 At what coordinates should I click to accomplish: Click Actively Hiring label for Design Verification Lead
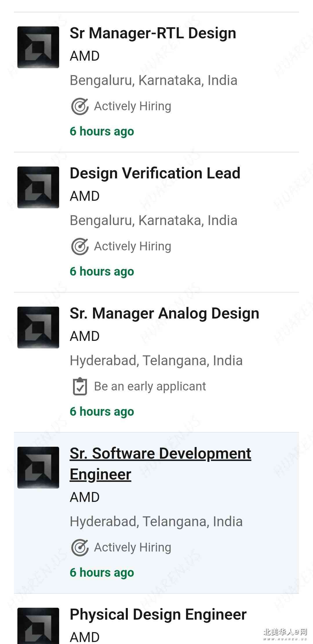tap(132, 246)
